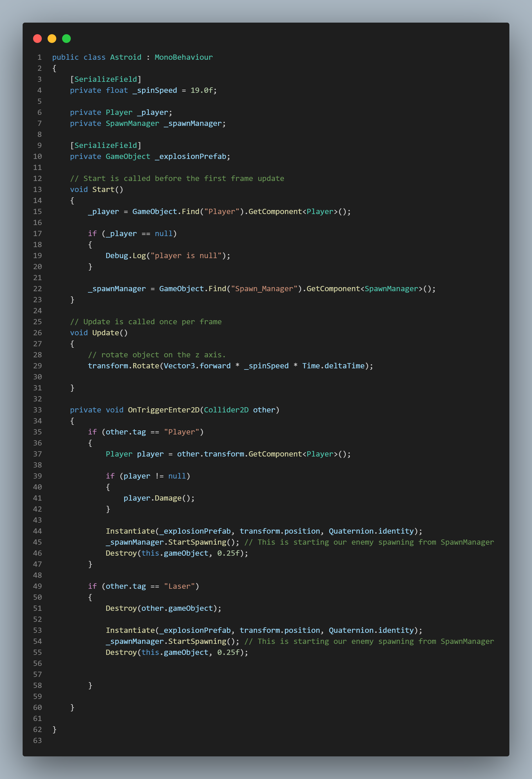Click the comment 'Update is called once per frame'
This screenshot has width=532, height=779.
pyautogui.click(x=153, y=322)
